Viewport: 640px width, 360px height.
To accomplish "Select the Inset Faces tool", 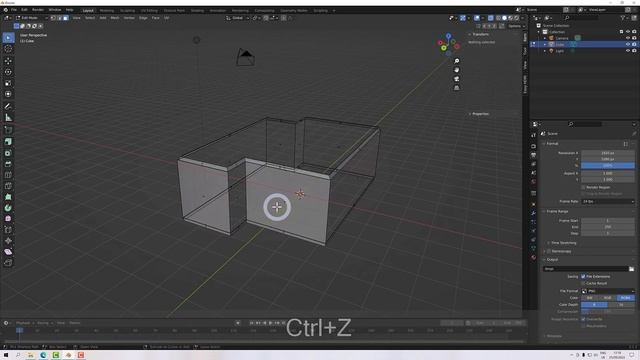I will tap(8, 153).
